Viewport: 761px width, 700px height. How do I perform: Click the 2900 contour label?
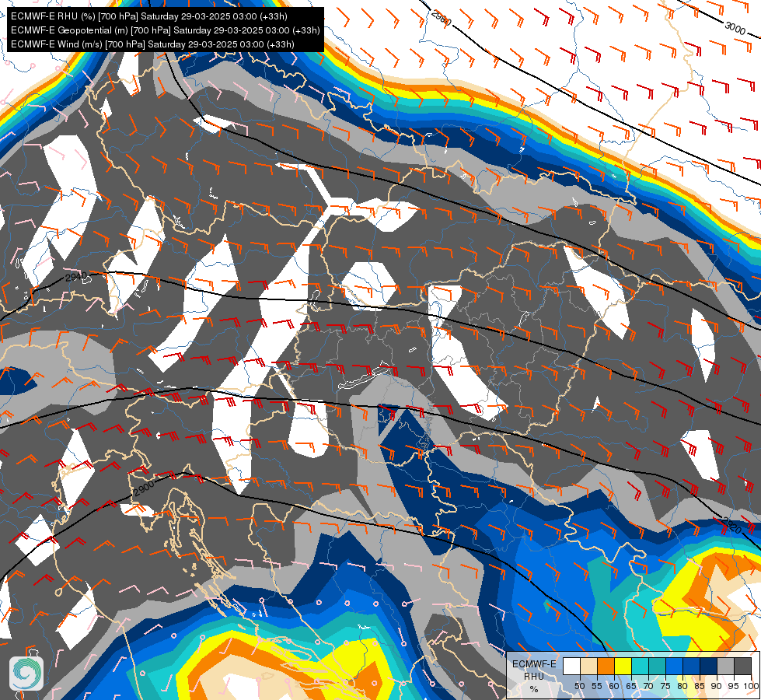(144, 488)
